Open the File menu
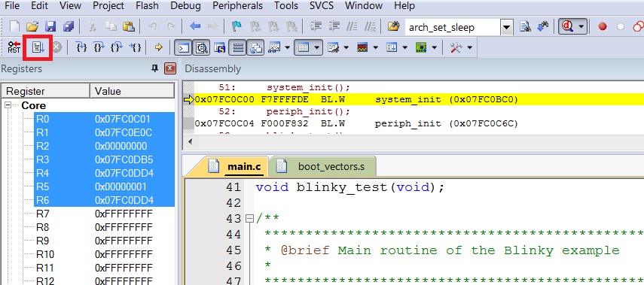The height and width of the screenshot is (285, 644). 11,6
